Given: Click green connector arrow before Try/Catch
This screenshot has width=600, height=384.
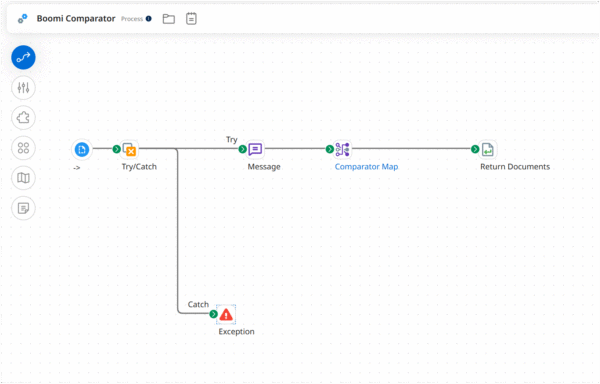Looking at the screenshot, I should (x=116, y=149).
